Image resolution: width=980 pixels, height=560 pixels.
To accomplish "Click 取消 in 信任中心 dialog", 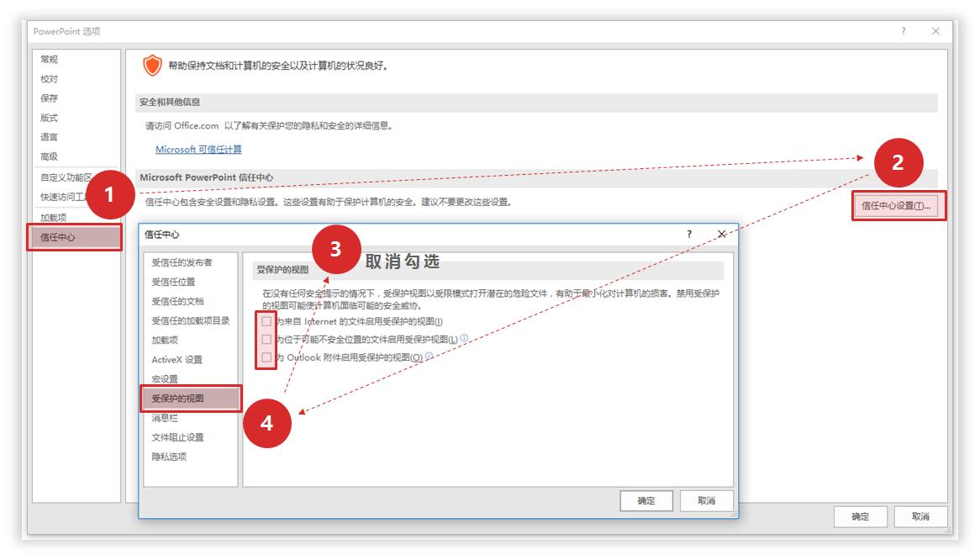I will pyautogui.click(x=709, y=500).
